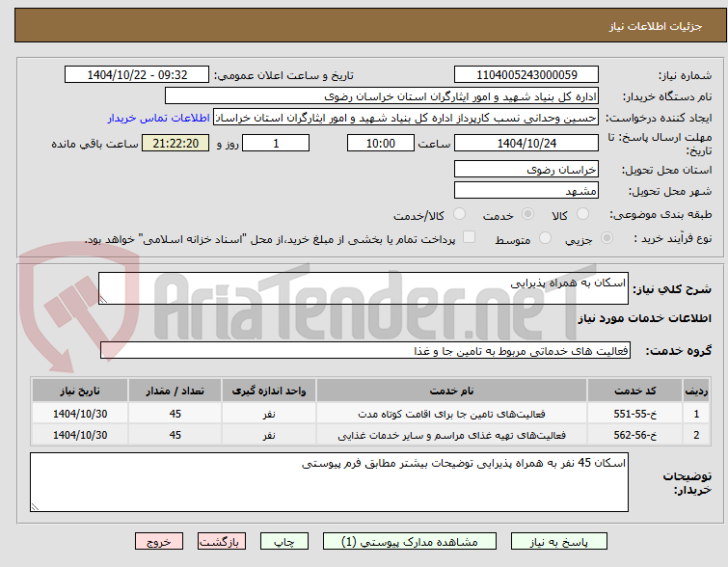The height and width of the screenshot is (567, 728).
Task: Click the تهیه غذای مراسم service name cell
Action: point(451,435)
